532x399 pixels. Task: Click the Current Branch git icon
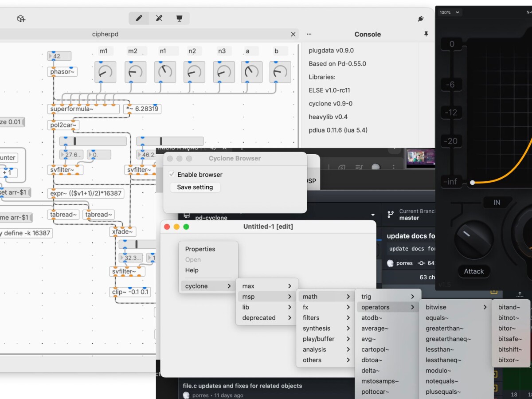click(391, 214)
